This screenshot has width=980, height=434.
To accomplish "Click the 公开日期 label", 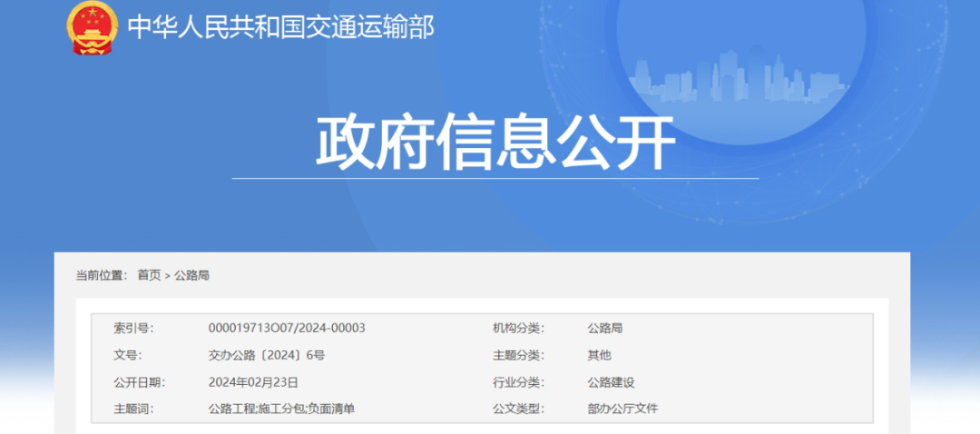I will tap(139, 382).
